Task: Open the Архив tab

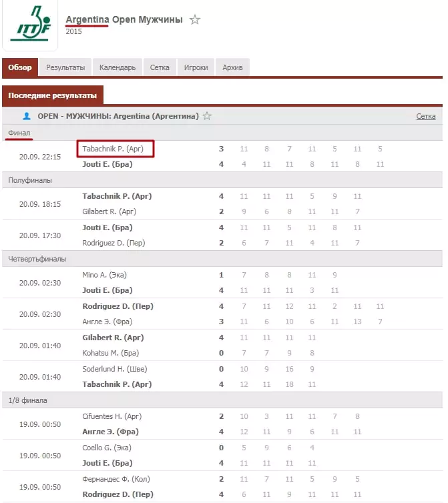Action: coord(232,67)
